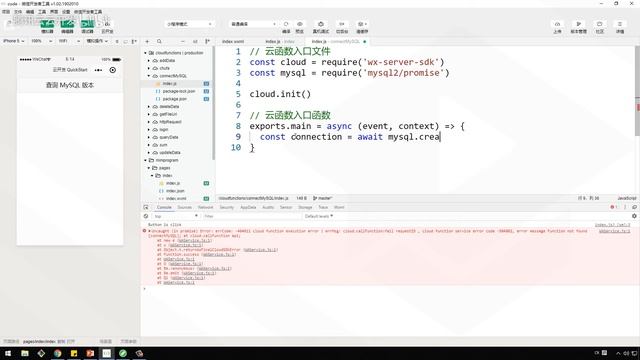Viewport: 640px width, 360px height.
Task: Click the clear cache icon
Action: pyautogui.click(x=362, y=24)
